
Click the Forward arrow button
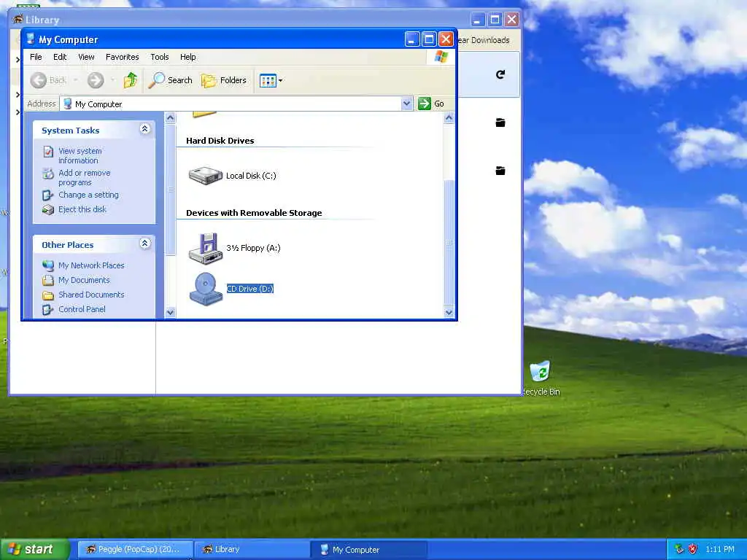click(96, 80)
